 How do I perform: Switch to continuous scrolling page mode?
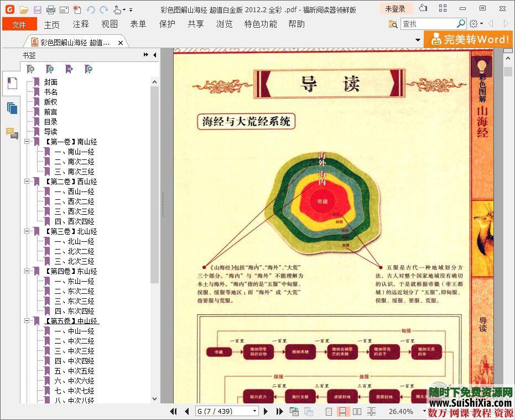(x=343, y=411)
